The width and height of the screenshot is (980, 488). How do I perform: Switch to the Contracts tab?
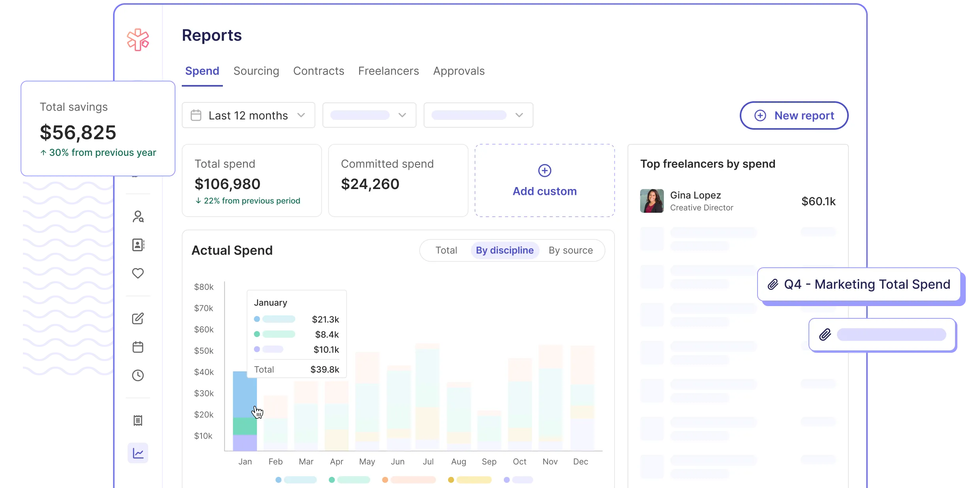click(x=318, y=71)
